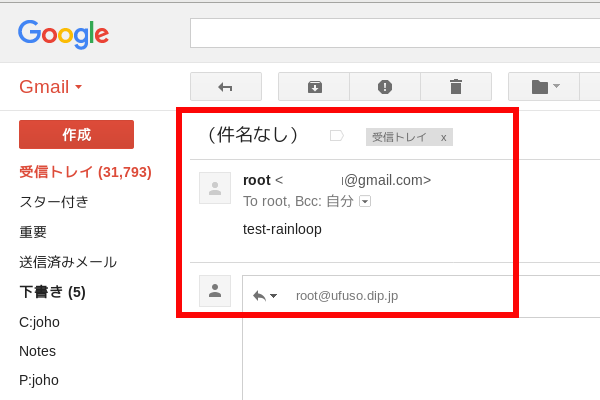The height and width of the screenshot is (400, 600).
Task: Toggle the importance marker beside the subject
Action: (337, 136)
